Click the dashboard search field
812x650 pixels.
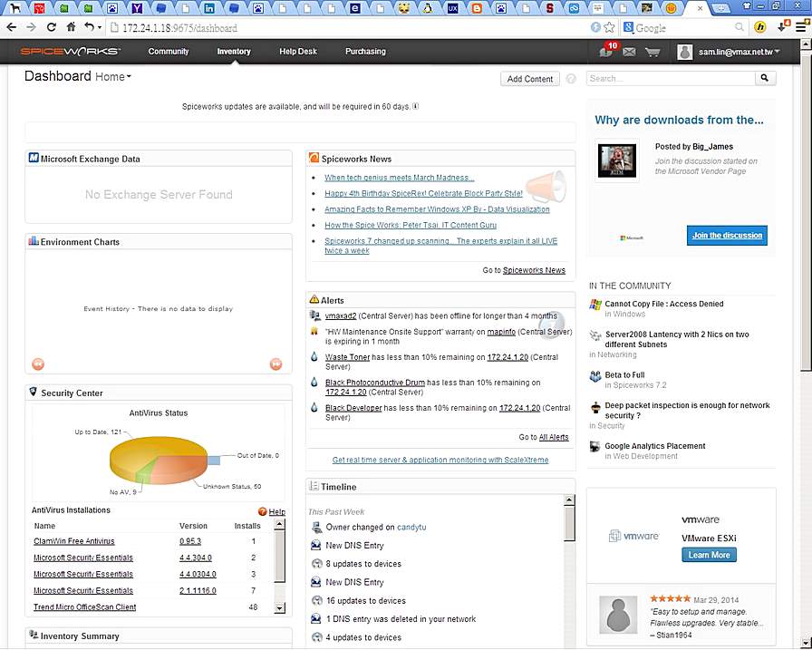tap(672, 78)
